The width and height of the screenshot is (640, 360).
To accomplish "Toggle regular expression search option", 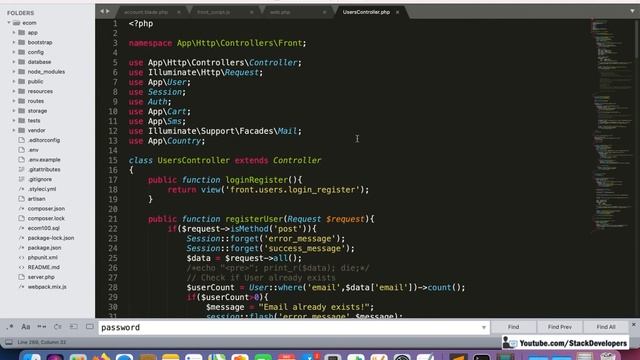I will [10, 327].
